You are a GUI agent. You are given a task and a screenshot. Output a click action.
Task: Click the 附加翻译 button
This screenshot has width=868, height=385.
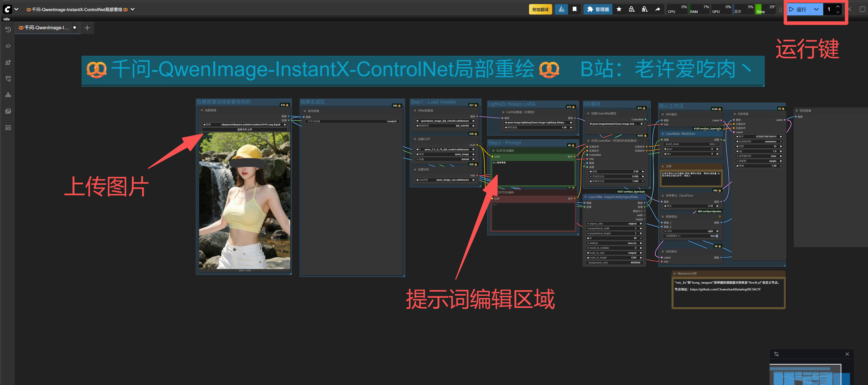click(x=540, y=10)
